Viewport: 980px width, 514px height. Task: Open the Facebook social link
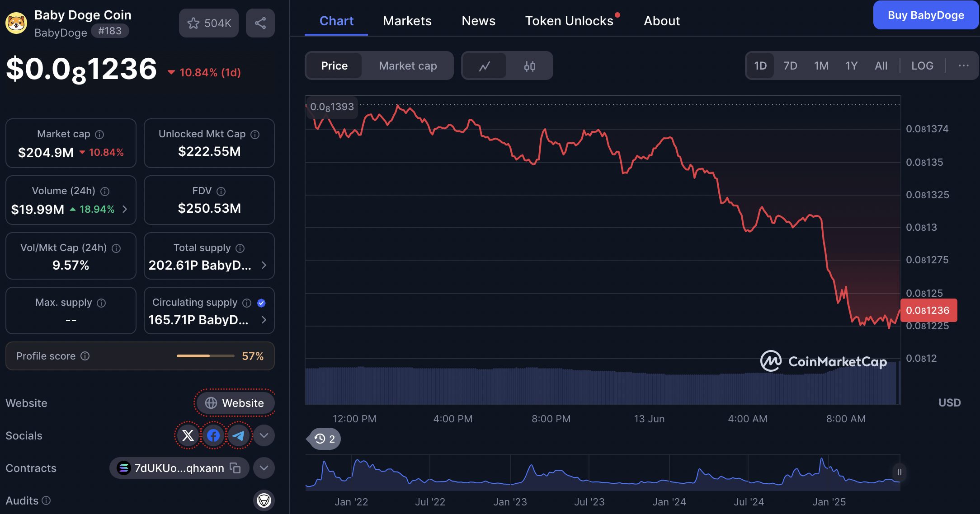[x=213, y=435]
